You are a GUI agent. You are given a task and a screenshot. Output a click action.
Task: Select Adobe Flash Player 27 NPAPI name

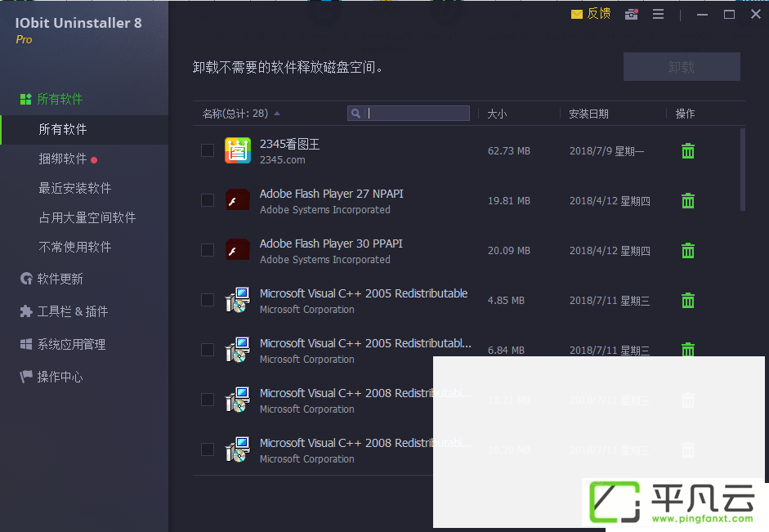tap(331, 194)
